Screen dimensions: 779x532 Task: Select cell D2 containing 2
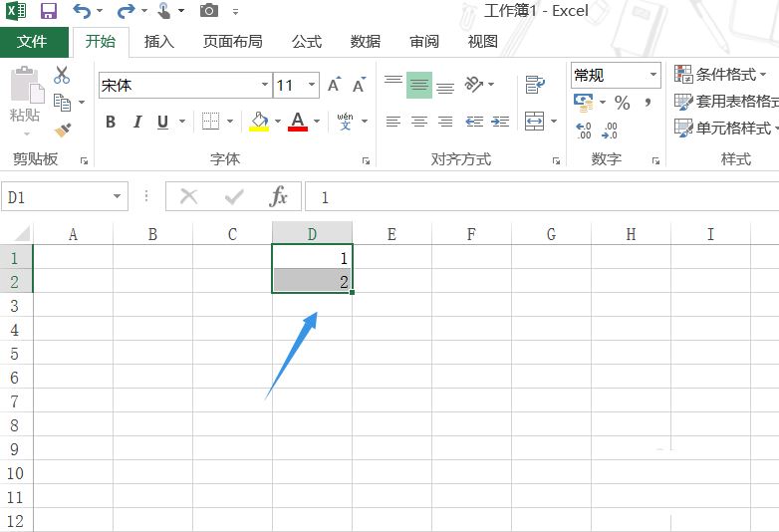coord(311,282)
